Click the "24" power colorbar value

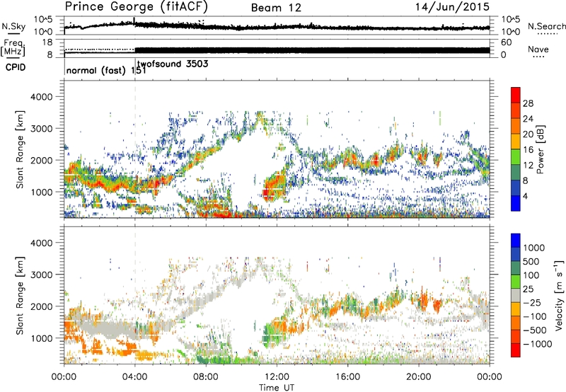click(528, 119)
